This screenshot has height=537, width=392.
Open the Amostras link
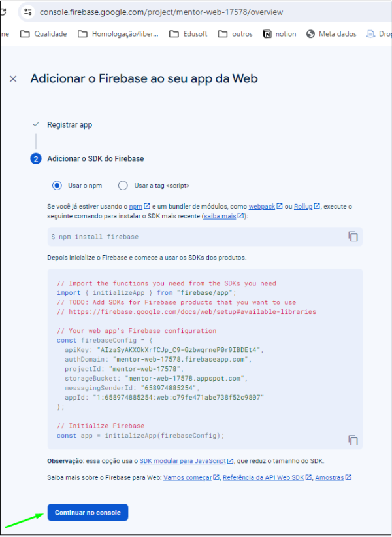[333, 477]
